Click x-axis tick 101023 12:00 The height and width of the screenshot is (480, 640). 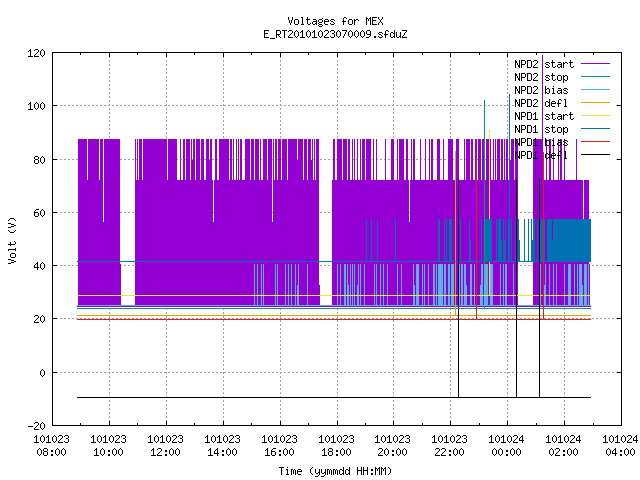click(165, 446)
